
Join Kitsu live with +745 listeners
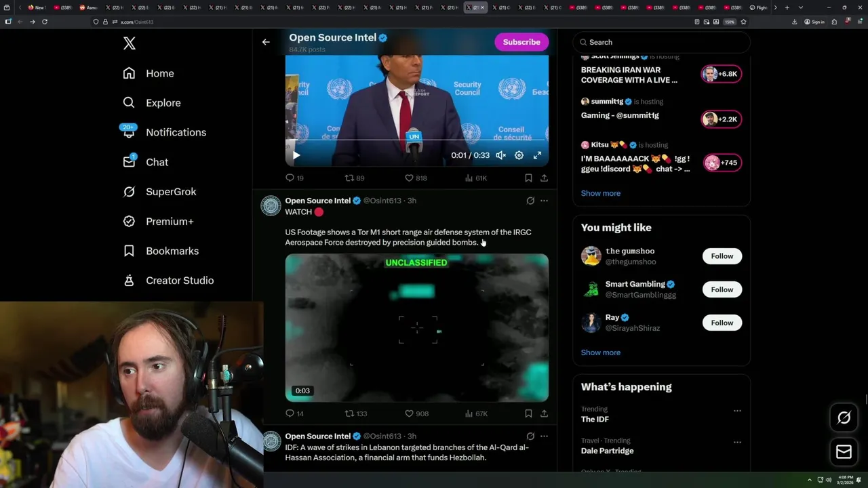click(722, 163)
